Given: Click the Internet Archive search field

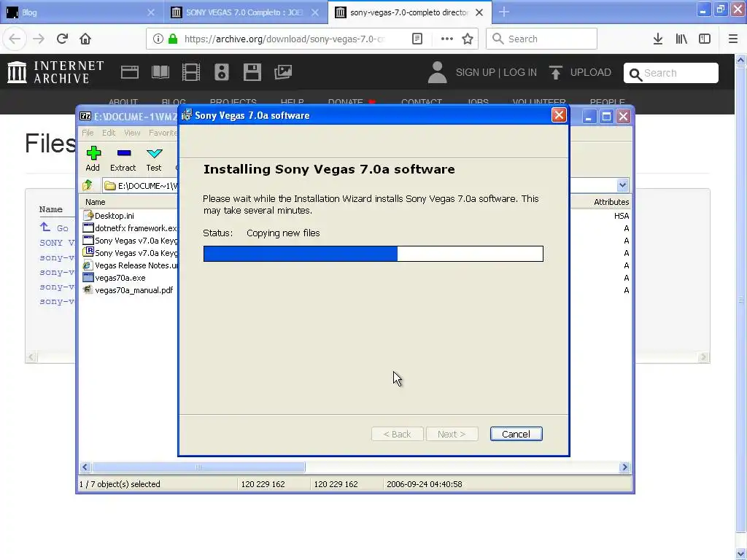Looking at the screenshot, I should coord(671,73).
